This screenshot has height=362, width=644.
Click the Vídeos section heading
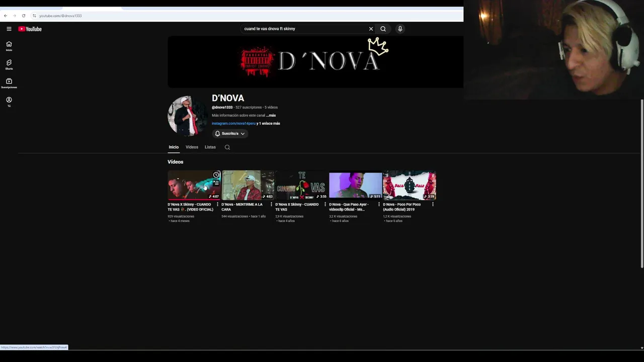coord(176,162)
